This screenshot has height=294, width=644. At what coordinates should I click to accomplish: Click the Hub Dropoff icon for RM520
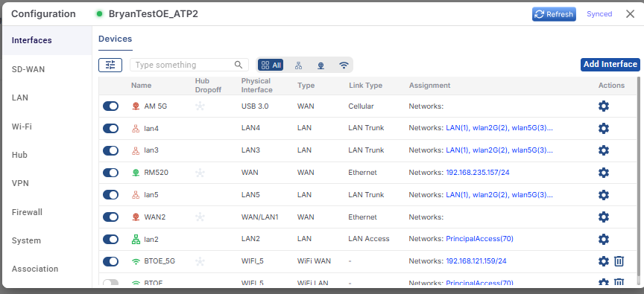point(200,173)
